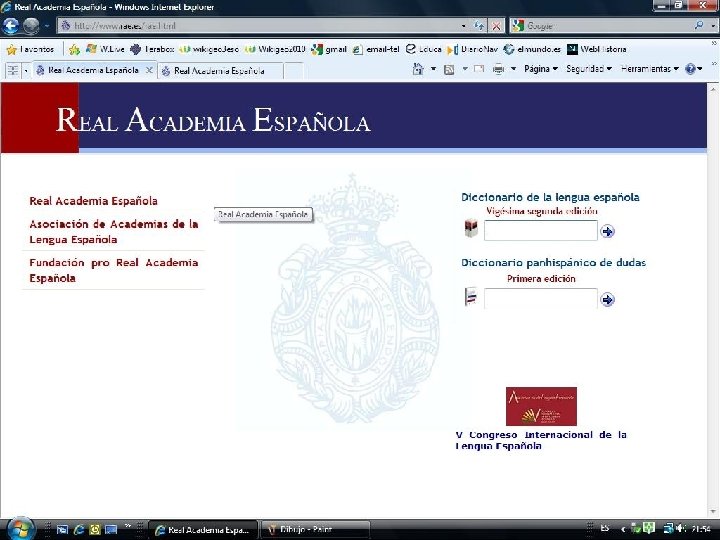The width and height of the screenshot is (720, 540).
Task: Click the Diccionario de la lengua search field
Action: 540,231
